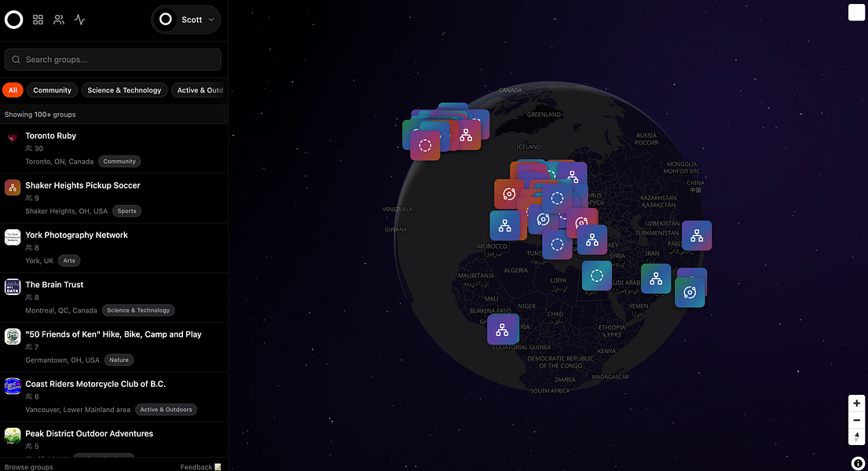Select the All filter chip
Viewport: 868px width, 471px height.
13,90
